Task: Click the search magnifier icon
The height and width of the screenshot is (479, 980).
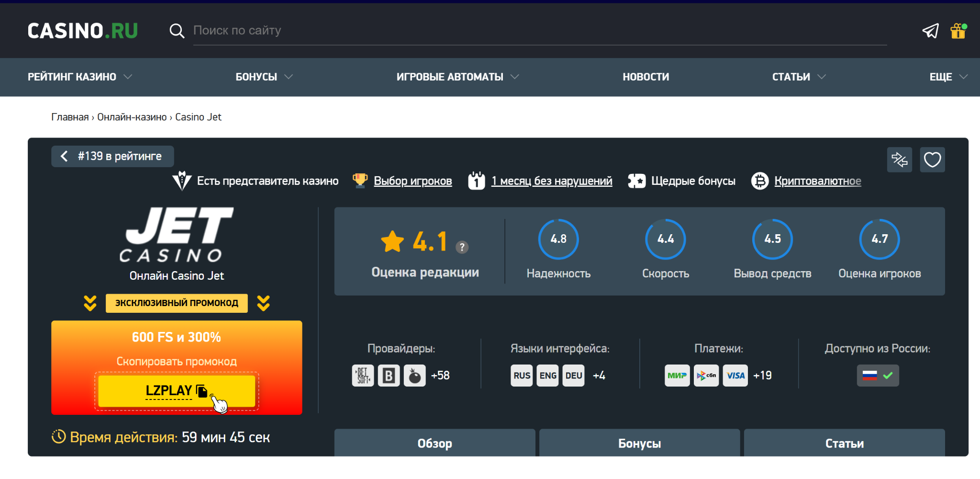Action: pos(177,31)
